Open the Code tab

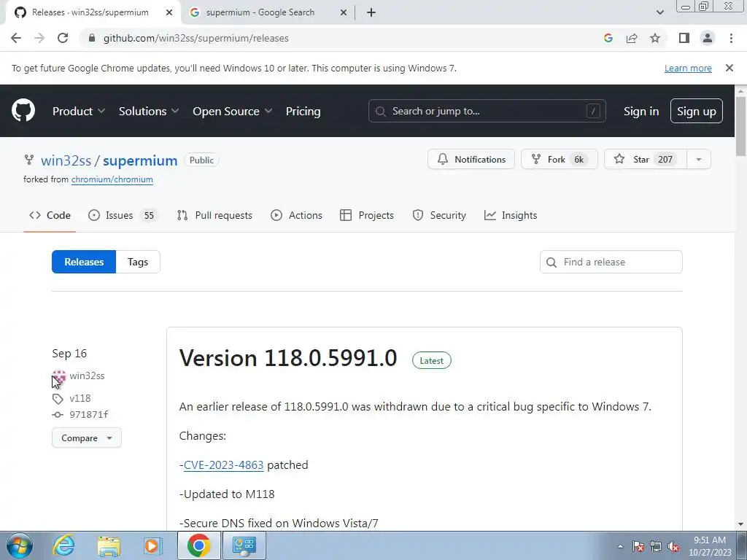click(x=50, y=215)
